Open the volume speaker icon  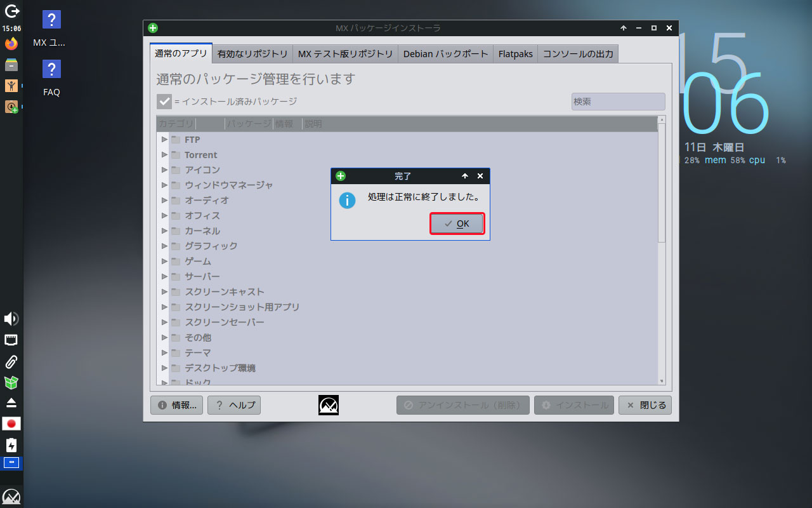pos(11,319)
